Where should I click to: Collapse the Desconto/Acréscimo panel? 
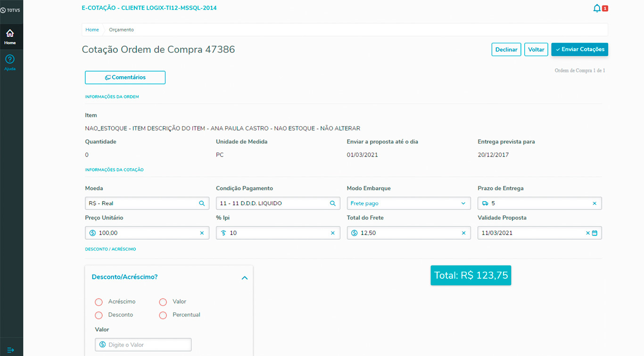tap(244, 278)
